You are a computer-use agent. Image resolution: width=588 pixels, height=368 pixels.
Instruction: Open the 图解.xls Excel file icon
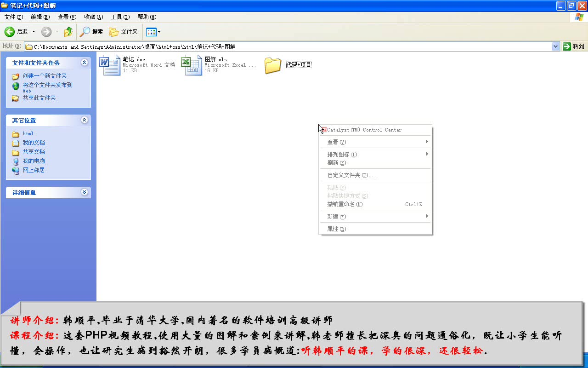[191, 64]
